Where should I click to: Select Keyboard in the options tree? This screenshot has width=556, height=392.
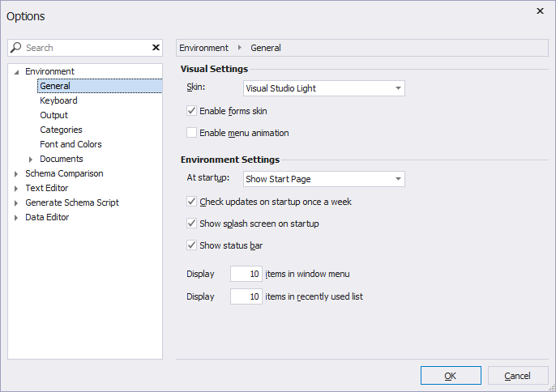pyautogui.click(x=58, y=100)
